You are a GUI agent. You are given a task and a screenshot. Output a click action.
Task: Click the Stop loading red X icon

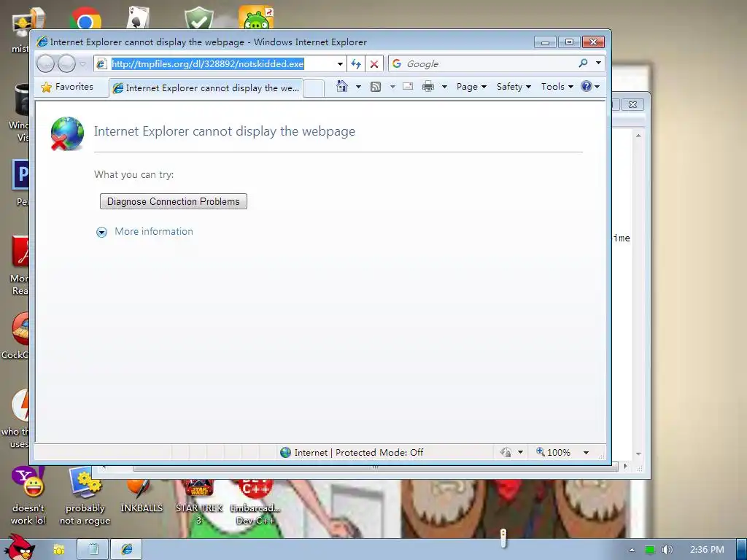pos(374,64)
